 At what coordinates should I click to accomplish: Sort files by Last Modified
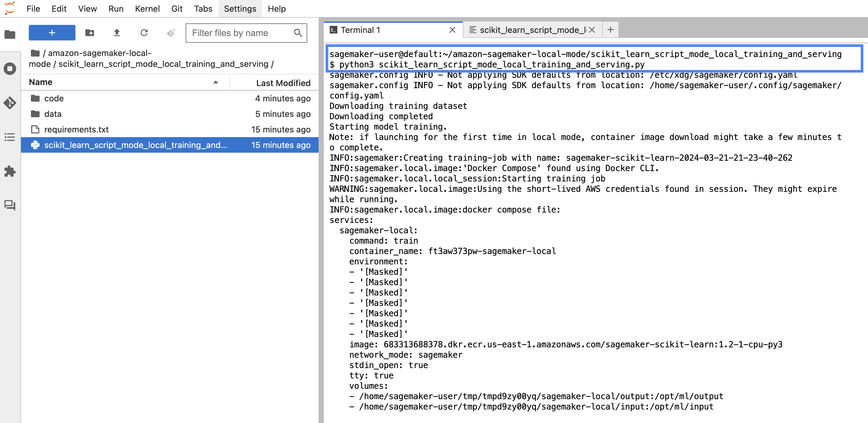283,82
